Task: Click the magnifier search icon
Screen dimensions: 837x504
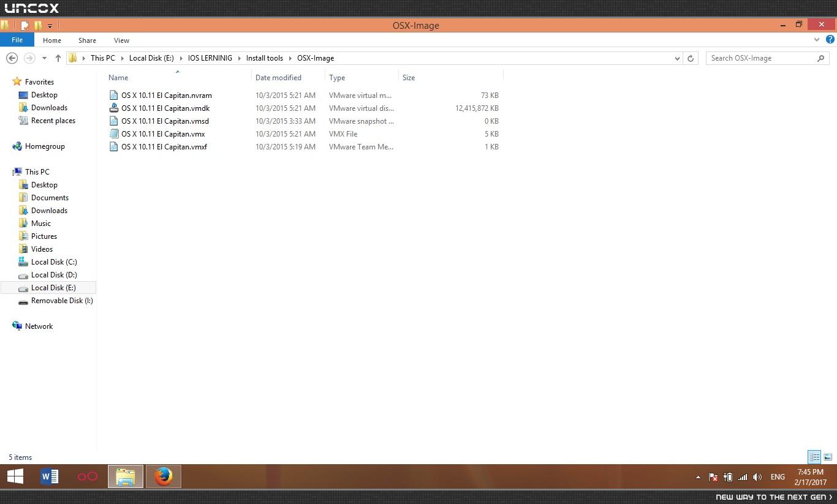Action: point(821,58)
